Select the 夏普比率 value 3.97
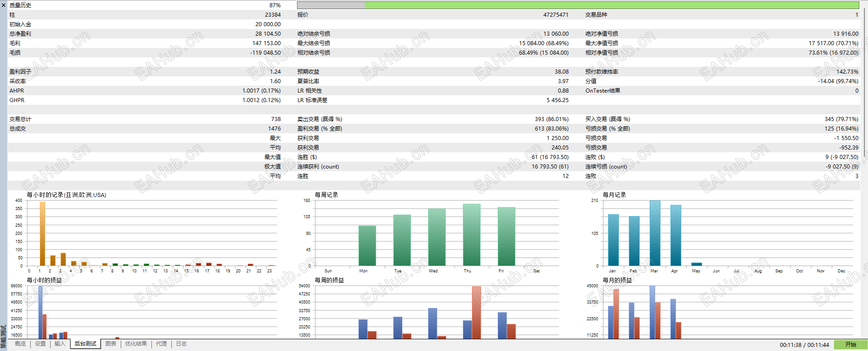 point(563,81)
